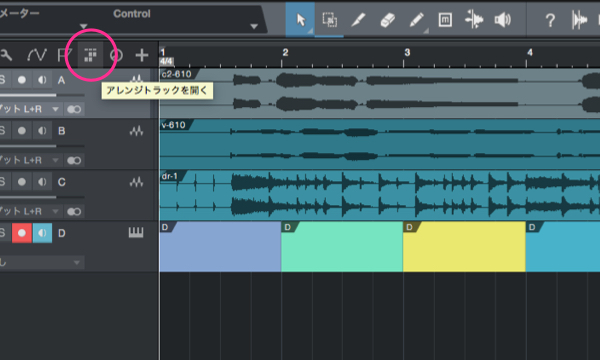Select the green D clip at bar 2
Screen dimensions: 600x360
pos(342,247)
